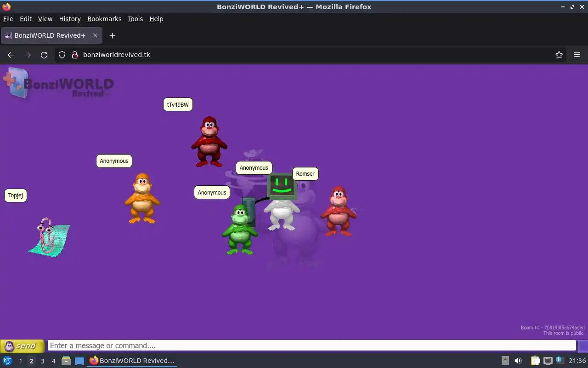Screen dimensions: 588x368
Task: Click the clipboard tray icon
Action: 535,361
